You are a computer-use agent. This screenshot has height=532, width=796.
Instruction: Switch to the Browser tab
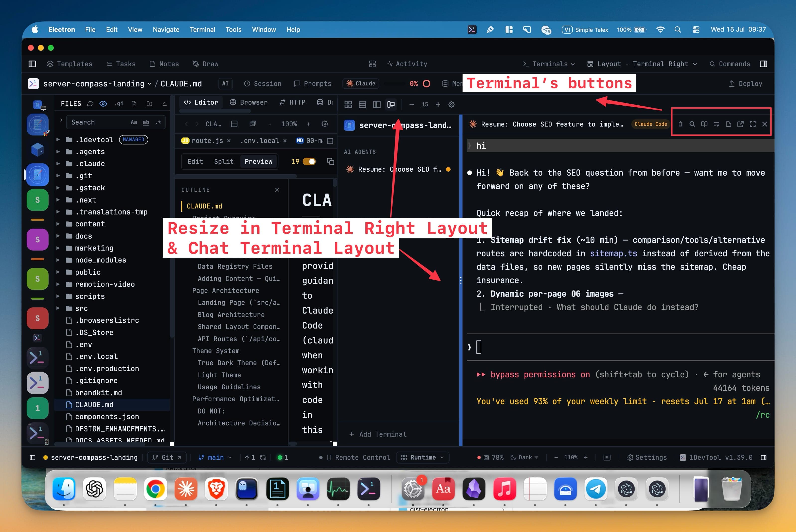tap(249, 102)
